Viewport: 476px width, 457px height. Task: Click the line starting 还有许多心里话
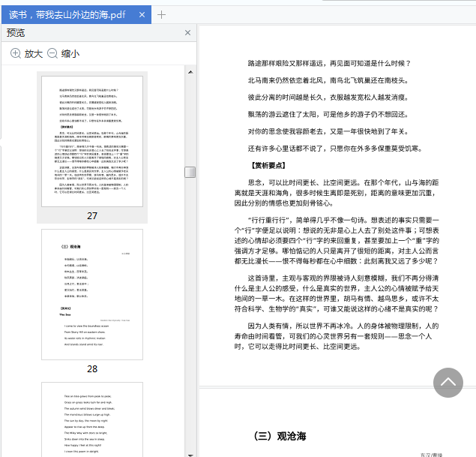pyautogui.click(x=335, y=149)
